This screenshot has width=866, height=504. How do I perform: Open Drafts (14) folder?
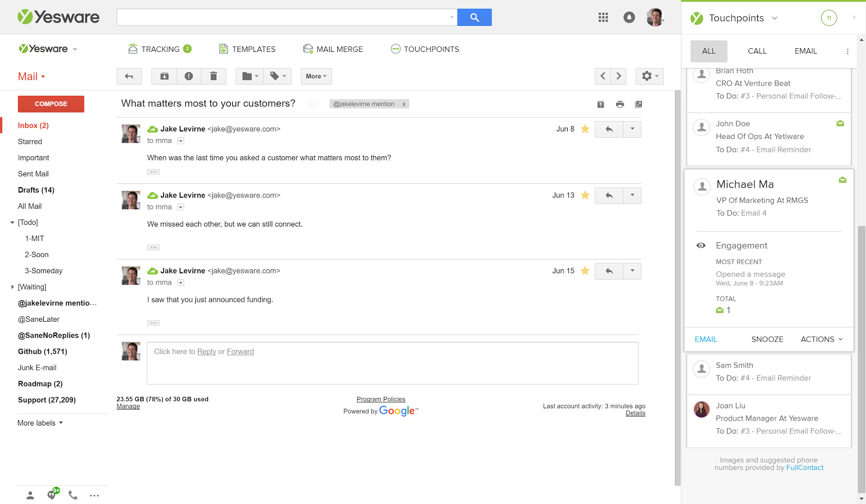point(36,190)
